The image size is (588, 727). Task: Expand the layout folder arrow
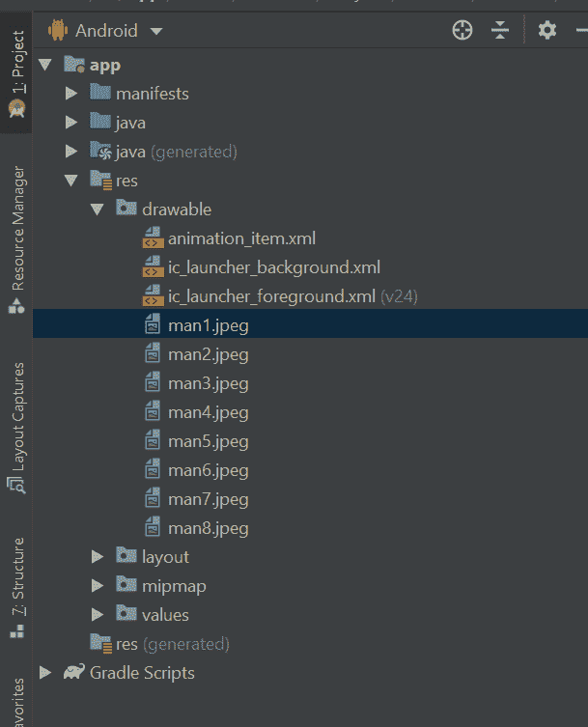98,557
